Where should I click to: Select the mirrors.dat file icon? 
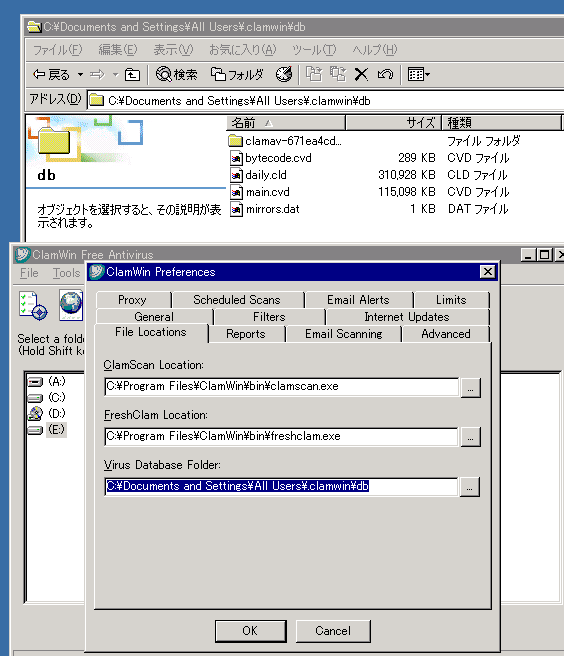(236, 209)
